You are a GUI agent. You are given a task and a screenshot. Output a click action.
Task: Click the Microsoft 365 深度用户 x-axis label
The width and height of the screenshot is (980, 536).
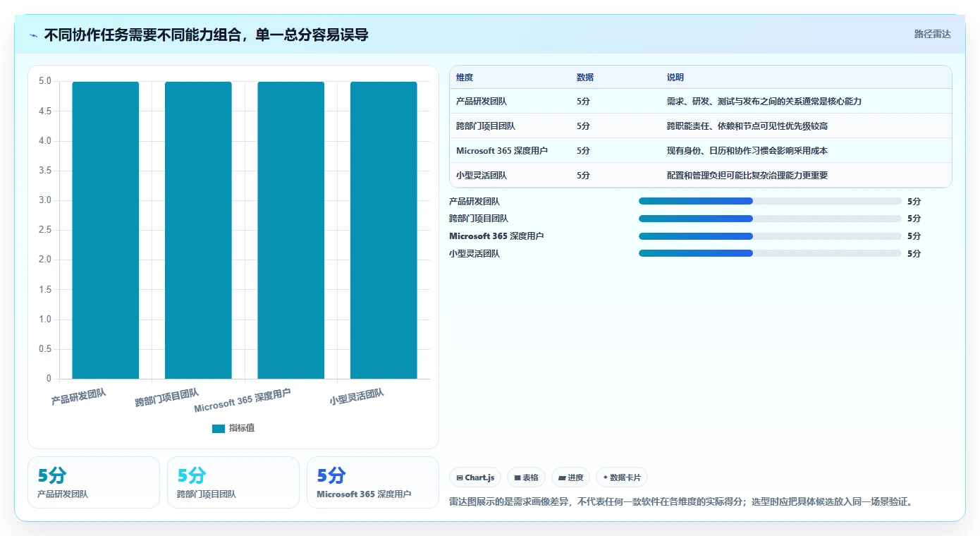tap(243, 401)
